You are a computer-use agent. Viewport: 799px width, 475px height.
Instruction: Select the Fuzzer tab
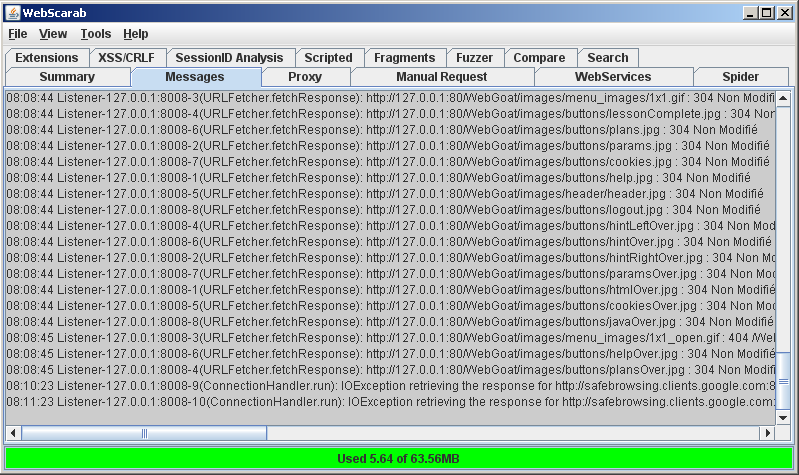pyautogui.click(x=474, y=58)
